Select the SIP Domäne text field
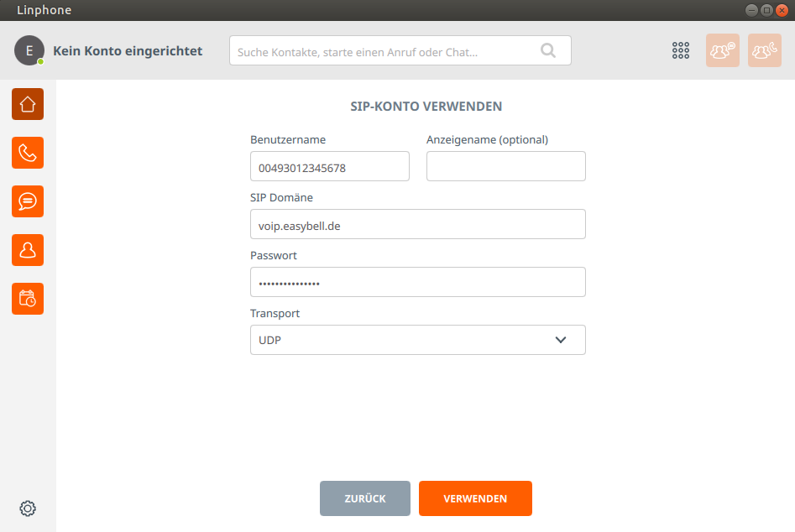 point(417,224)
